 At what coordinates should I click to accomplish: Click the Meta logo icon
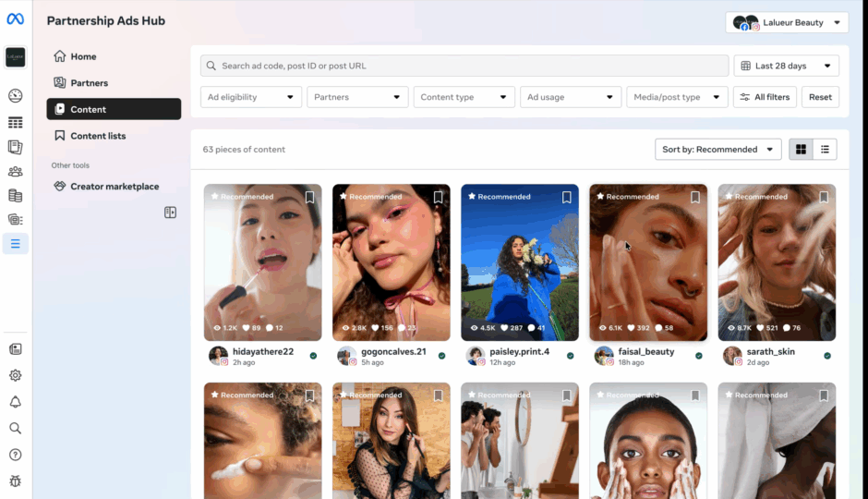[15, 19]
